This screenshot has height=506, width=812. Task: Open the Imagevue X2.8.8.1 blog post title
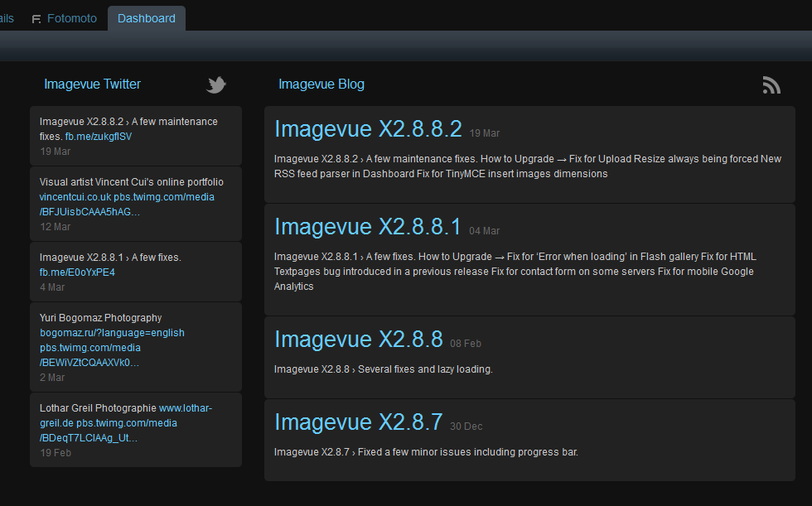(368, 227)
